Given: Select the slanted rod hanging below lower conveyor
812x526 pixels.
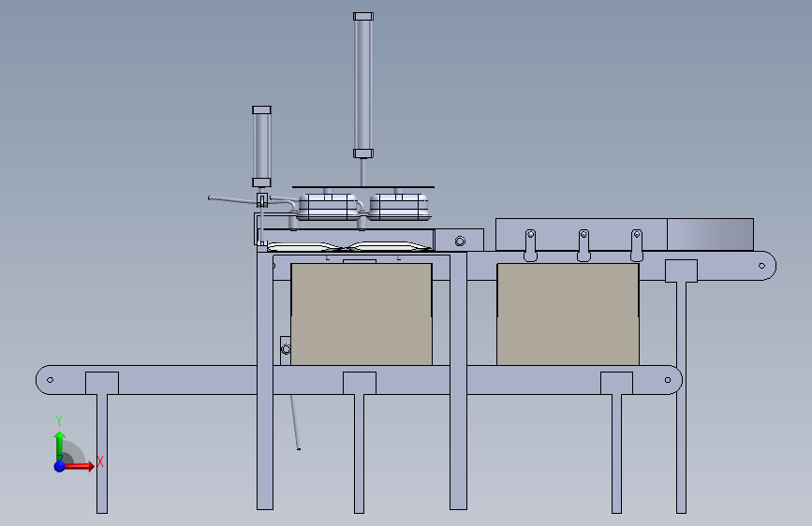Looking at the screenshot, I should (295, 422).
